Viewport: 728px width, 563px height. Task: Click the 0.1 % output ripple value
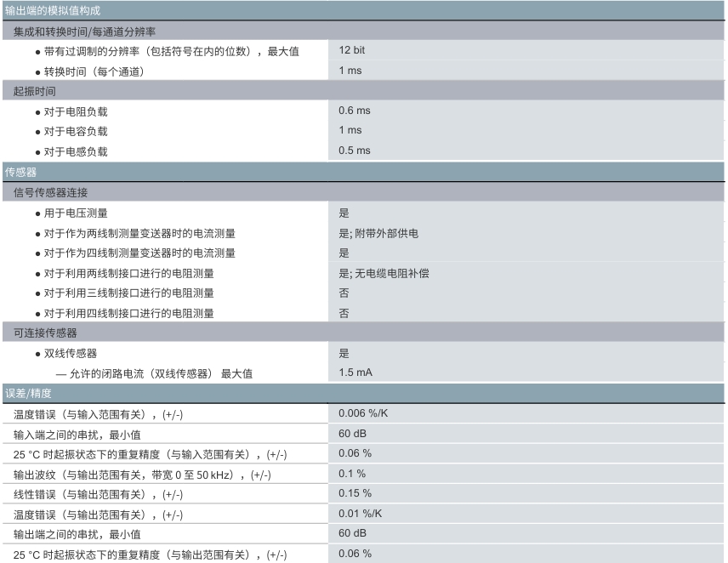351,474
